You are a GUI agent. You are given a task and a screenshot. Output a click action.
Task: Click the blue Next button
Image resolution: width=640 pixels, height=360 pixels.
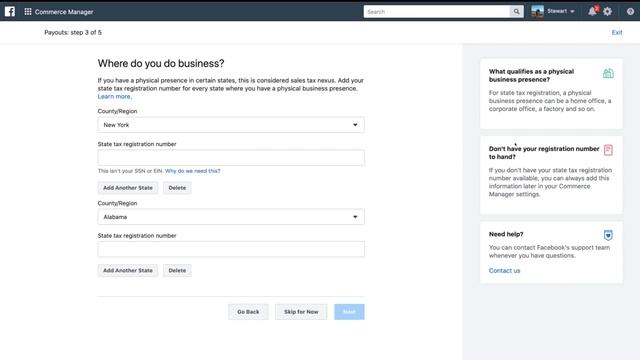click(x=349, y=312)
